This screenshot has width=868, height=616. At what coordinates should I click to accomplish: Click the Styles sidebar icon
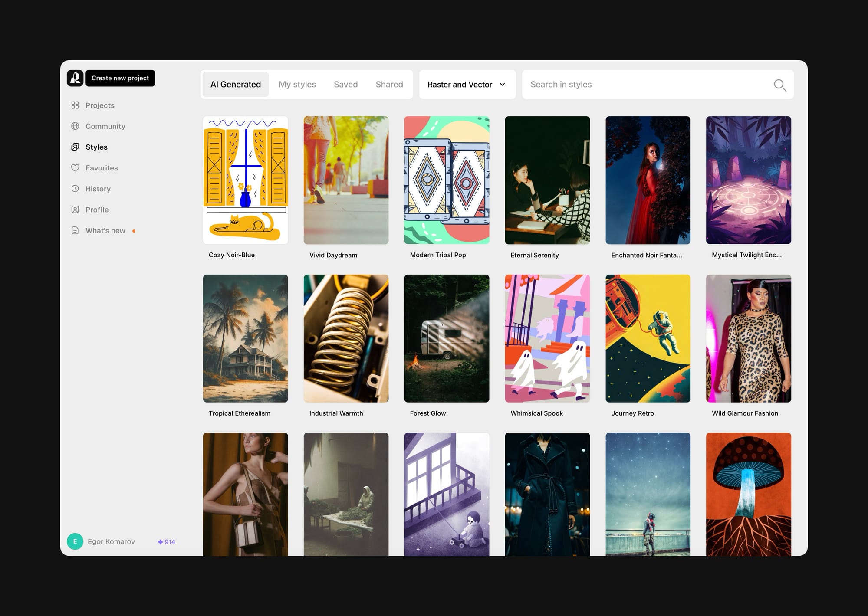coord(75,147)
